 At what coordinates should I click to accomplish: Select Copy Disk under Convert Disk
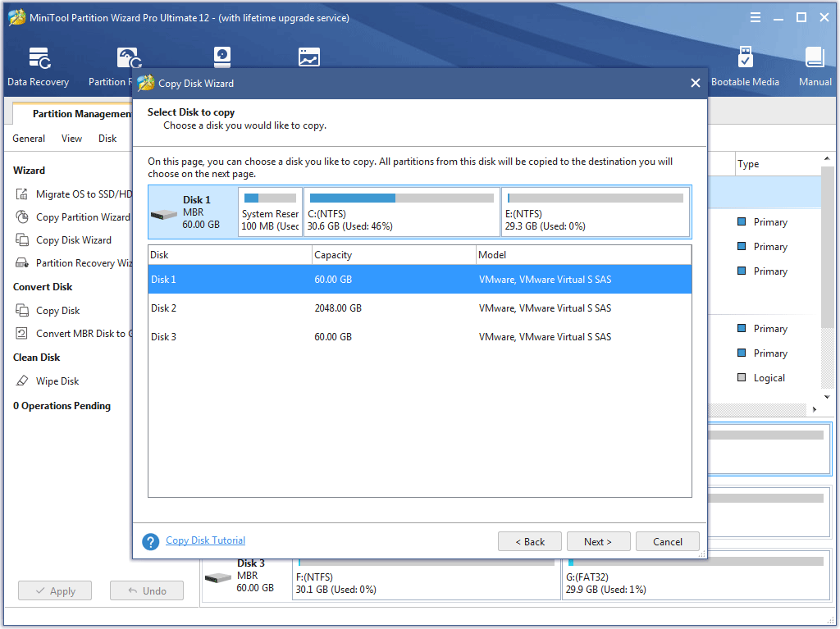point(56,310)
